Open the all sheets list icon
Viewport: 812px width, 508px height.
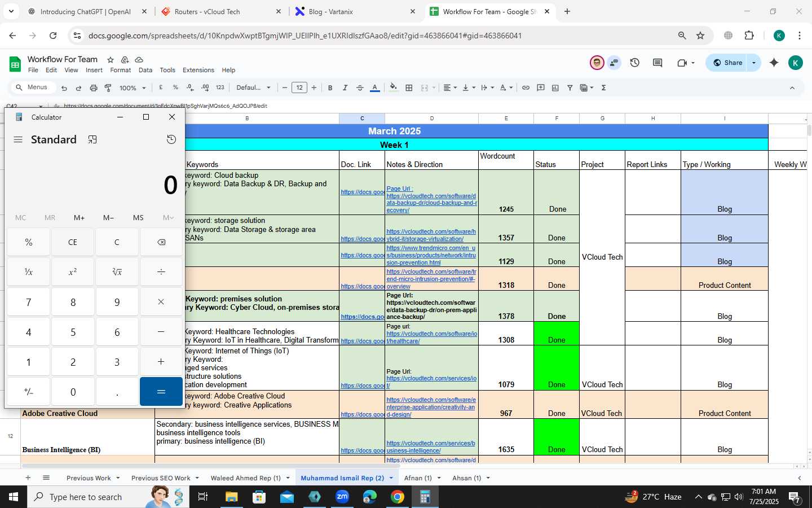[x=46, y=478]
